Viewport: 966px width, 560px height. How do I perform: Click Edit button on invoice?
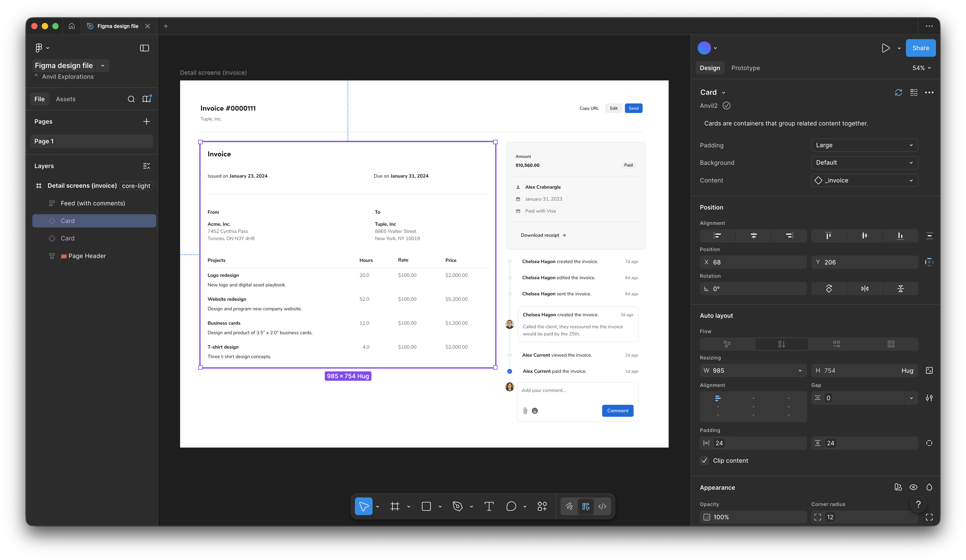(x=614, y=108)
